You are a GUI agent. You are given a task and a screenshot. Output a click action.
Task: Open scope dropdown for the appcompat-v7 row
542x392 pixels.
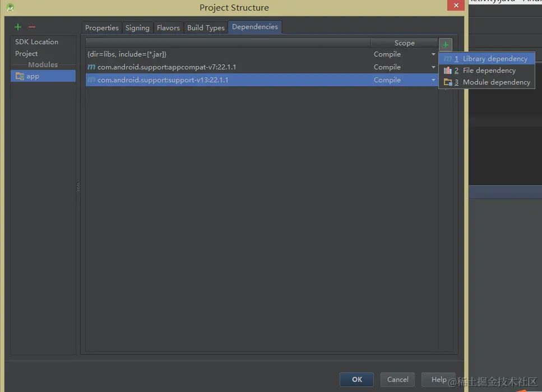(x=433, y=67)
